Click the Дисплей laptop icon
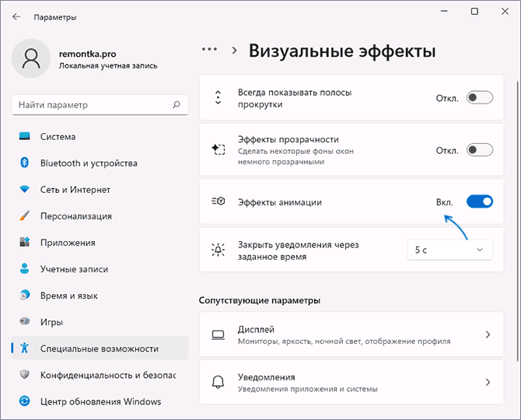Image resolution: width=521 pixels, height=420 pixels. [x=219, y=334]
